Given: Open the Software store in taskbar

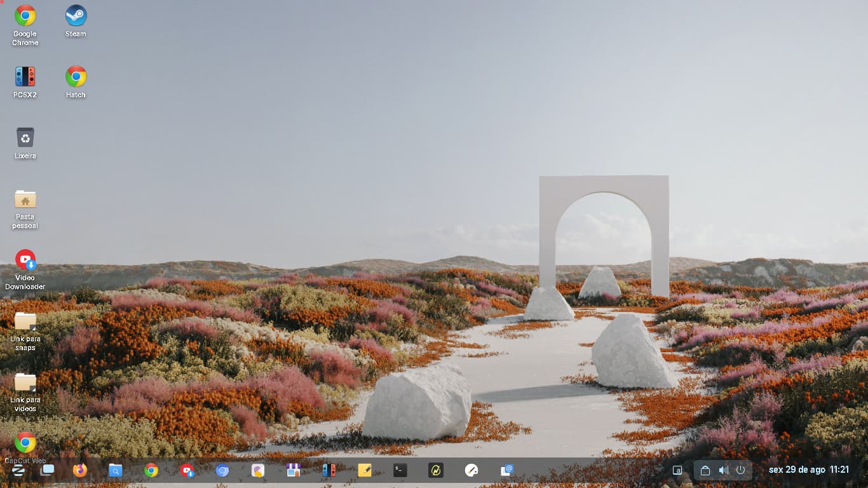Looking at the screenshot, I should (293, 470).
